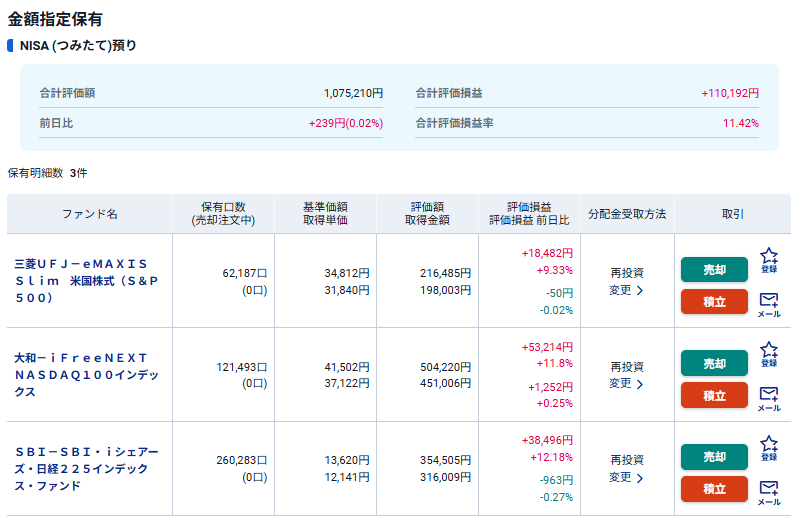Image resolution: width=791 pixels, height=525 pixels.
Task: Click the メール icon for SBI 日経225 fund
Action: (768, 491)
